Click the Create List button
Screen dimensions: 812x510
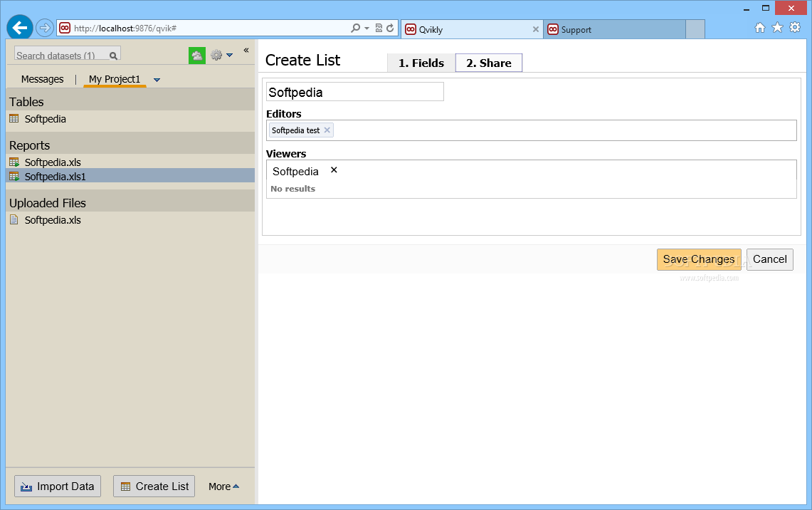(x=154, y=486)
